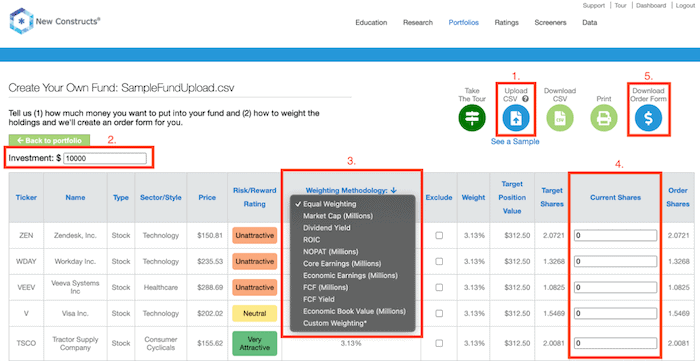Open the Research nav menu

418,22
